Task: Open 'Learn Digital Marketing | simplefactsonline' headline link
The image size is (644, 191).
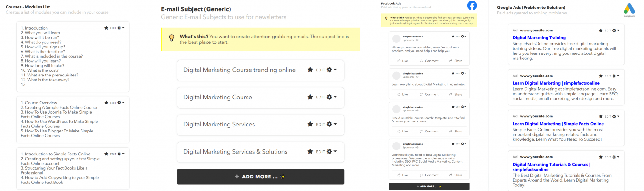Action: click(556, 83)
